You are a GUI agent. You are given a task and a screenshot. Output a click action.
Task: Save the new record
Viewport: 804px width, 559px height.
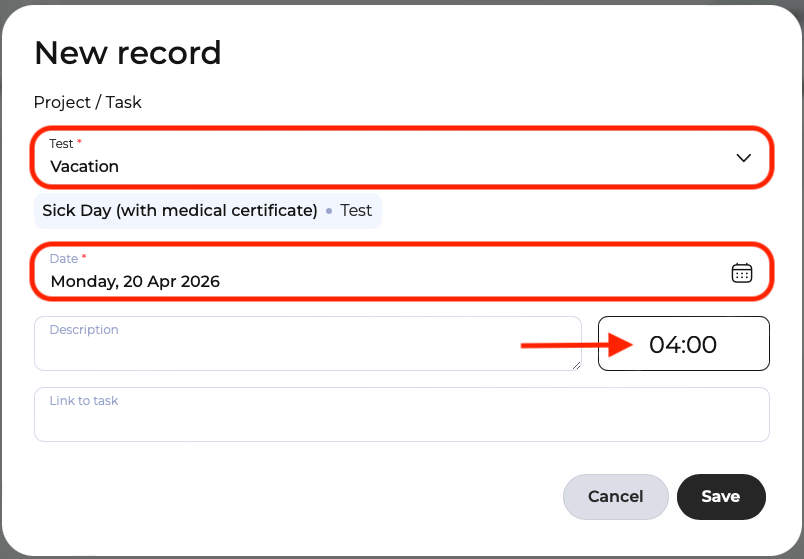pyautogui.click(x=720, y=497)
